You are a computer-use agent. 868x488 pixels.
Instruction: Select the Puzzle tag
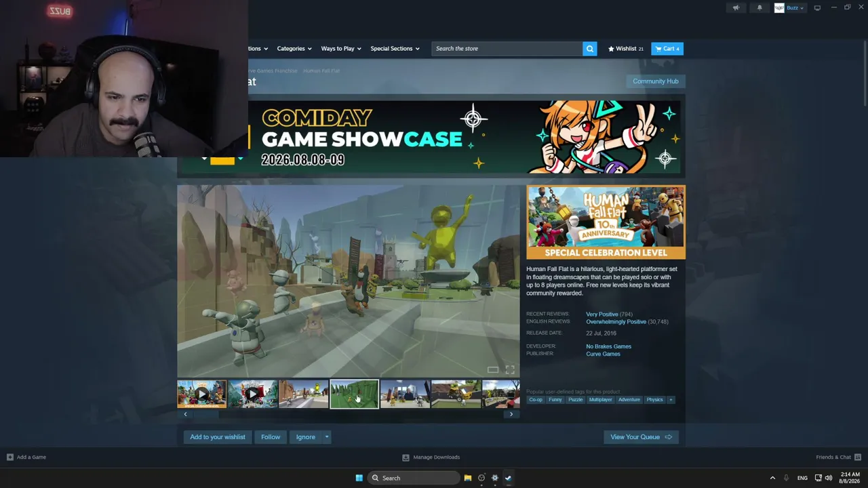pyautogui.click(x=576, y=400)
